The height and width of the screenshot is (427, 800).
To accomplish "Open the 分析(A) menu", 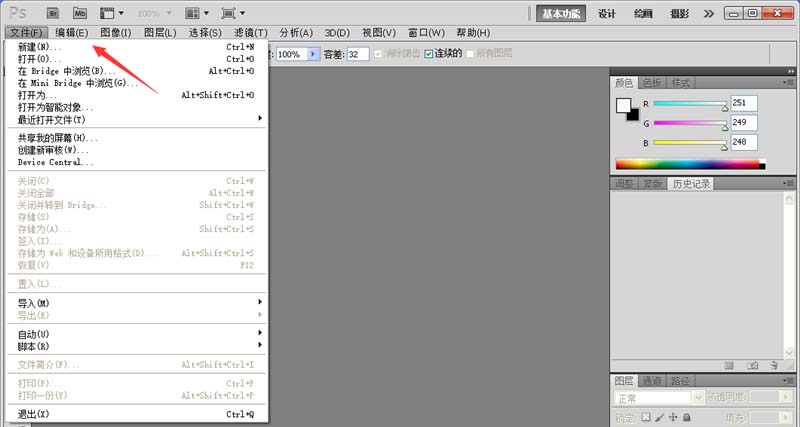I will (x=296, y=33).
